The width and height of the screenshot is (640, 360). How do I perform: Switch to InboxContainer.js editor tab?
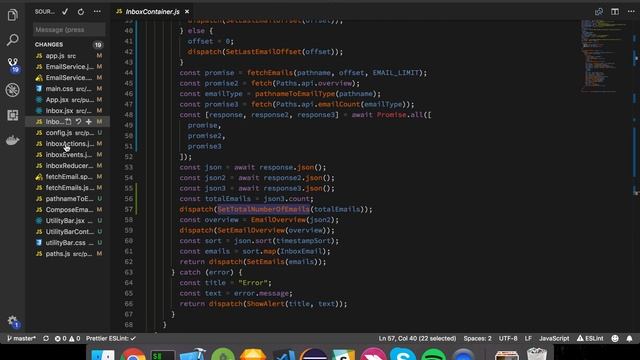click(152, 12)
